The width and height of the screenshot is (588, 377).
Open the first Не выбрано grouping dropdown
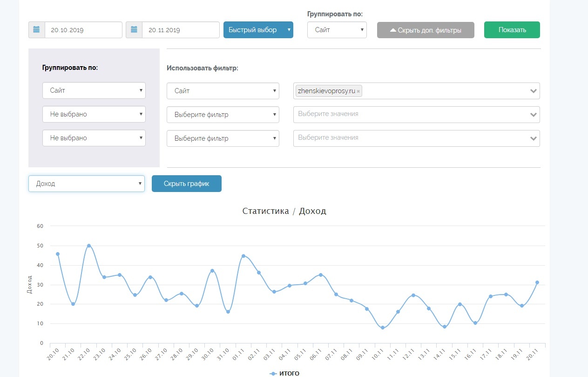pyautogui.click(x=94, y=114)
